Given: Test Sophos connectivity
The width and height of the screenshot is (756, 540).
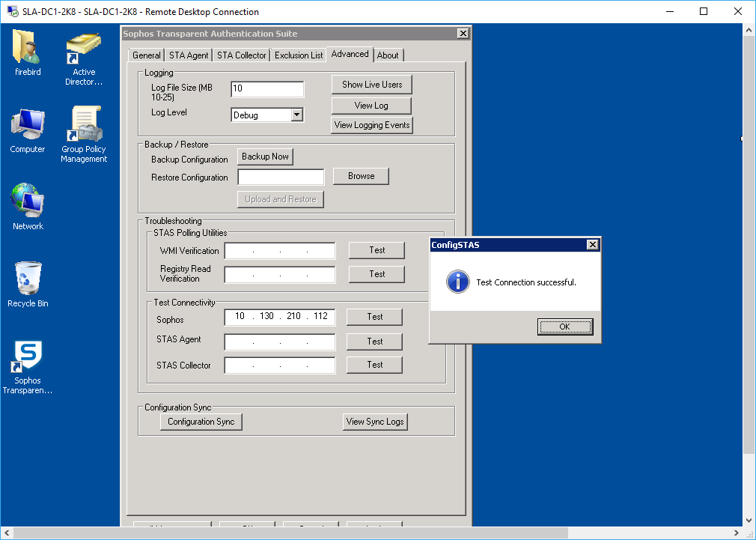Looking at the screenshot, I should pos(374,317).
